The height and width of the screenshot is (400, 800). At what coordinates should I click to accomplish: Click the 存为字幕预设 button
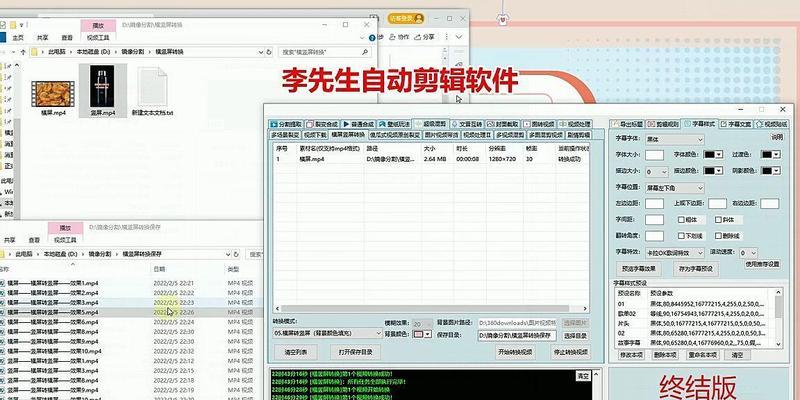696,268
